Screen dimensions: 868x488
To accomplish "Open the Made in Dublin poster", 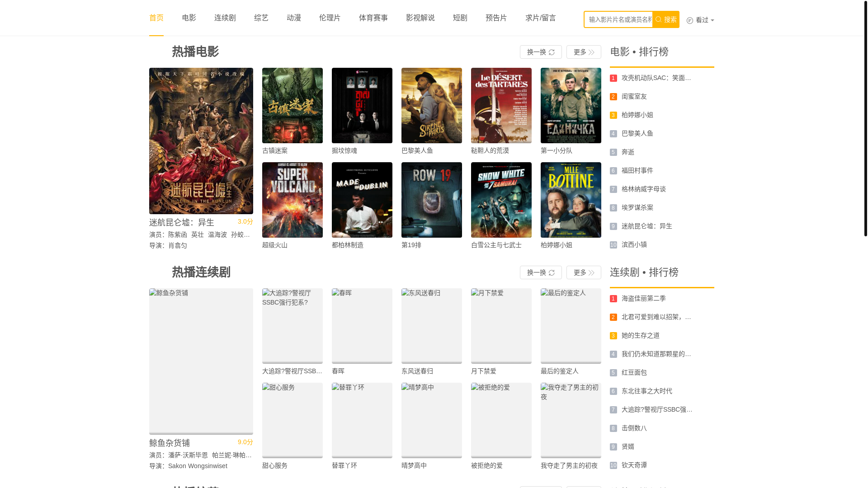I will 362,200.
